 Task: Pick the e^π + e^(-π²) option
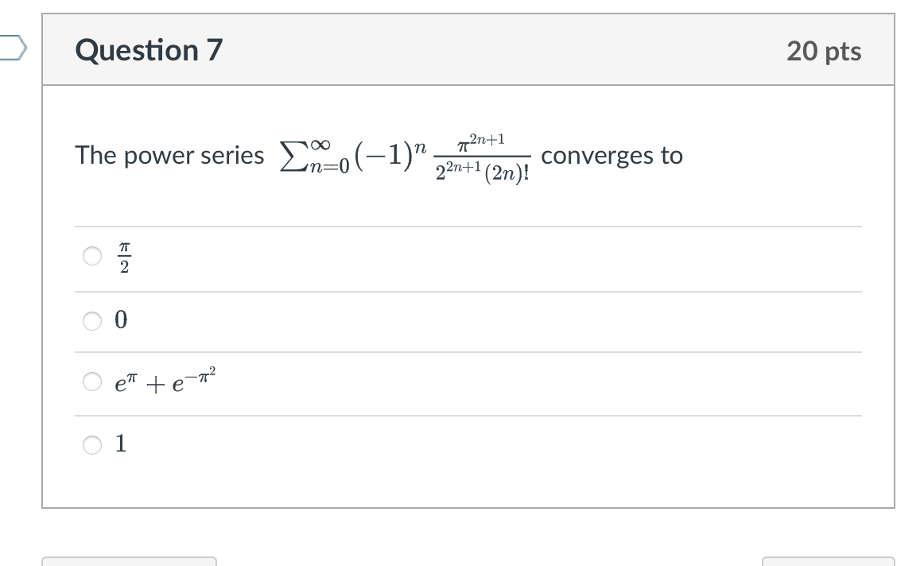pyautogui.click(x=93, y=382)
